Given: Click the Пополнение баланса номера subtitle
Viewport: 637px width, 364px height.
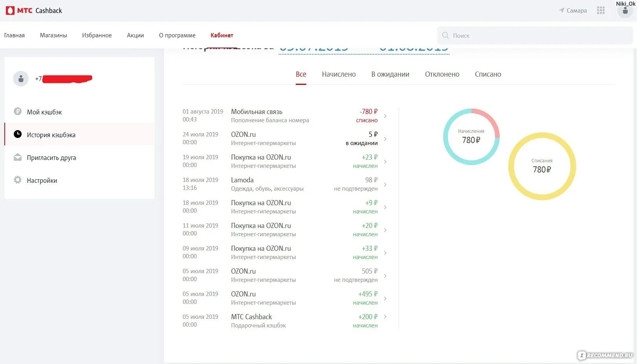Looking at the screenshot, I should [x=270, y=120].
